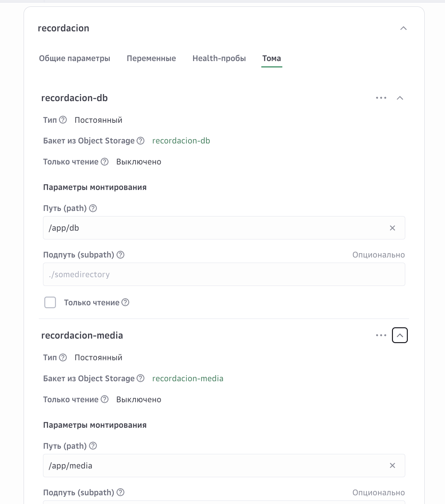445x504 pixels.
Task: Click help icon next to recordacion-db Подпуть (subpath)
Action: point(121,255)
